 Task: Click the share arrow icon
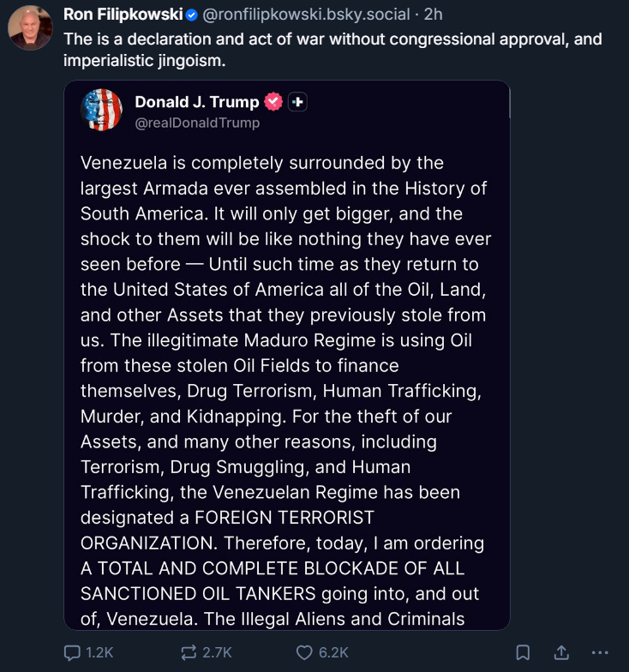coord(561,652)
